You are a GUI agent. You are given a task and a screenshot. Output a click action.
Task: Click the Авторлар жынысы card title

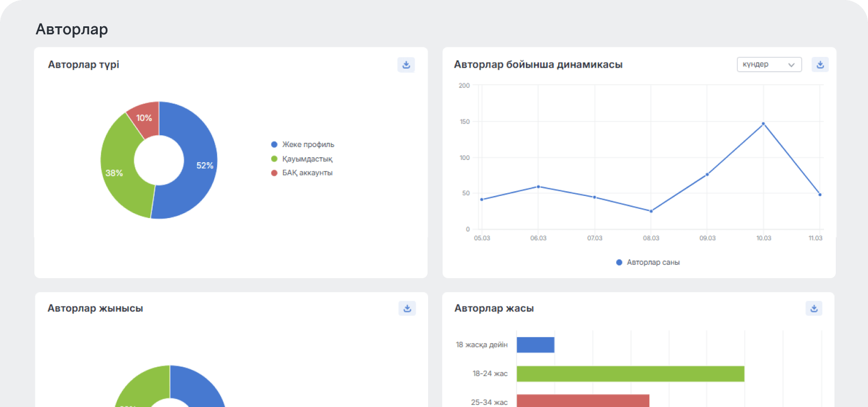pos(95,308)
